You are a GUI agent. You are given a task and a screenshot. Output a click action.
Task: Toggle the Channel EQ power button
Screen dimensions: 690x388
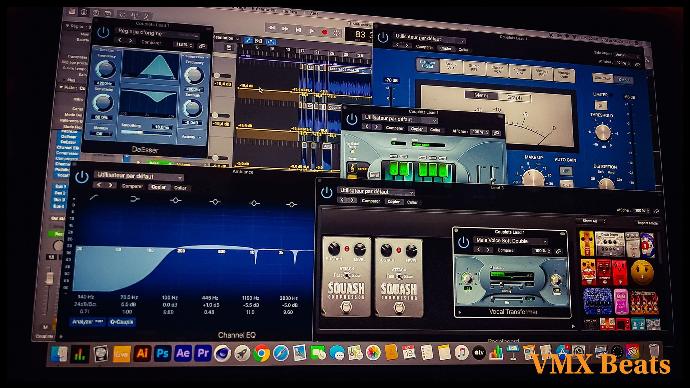82,177
